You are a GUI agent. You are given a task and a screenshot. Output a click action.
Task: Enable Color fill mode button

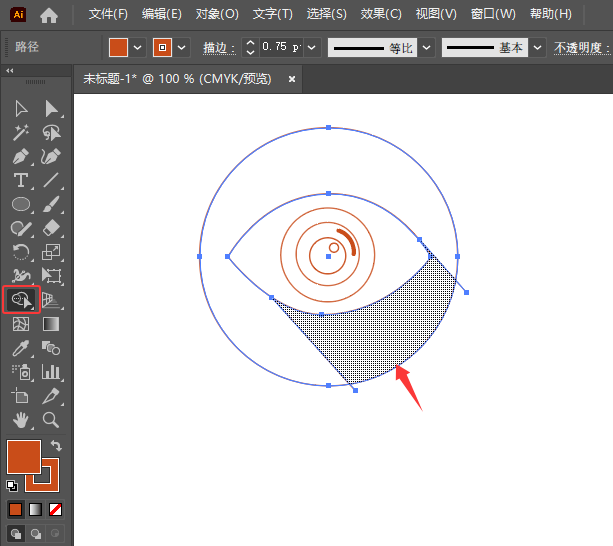[16, 509]
